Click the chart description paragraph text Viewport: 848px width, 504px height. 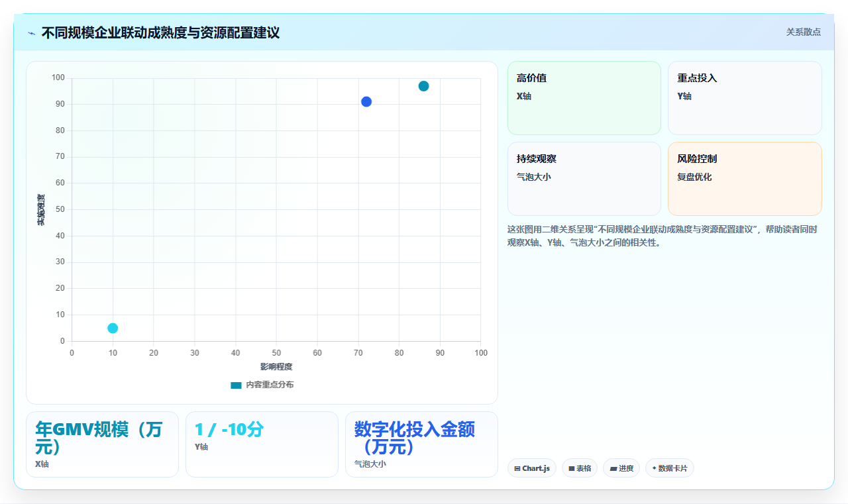(x=662, y=236)
